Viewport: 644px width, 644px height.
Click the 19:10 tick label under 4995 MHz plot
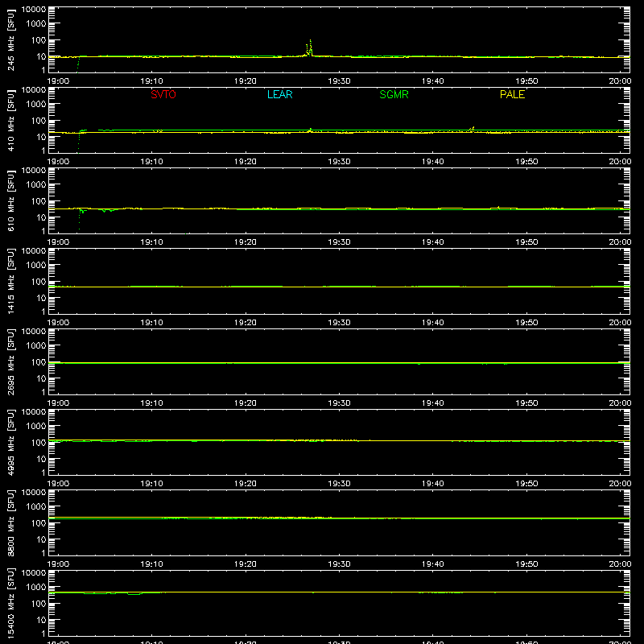(x=151, y=484)
